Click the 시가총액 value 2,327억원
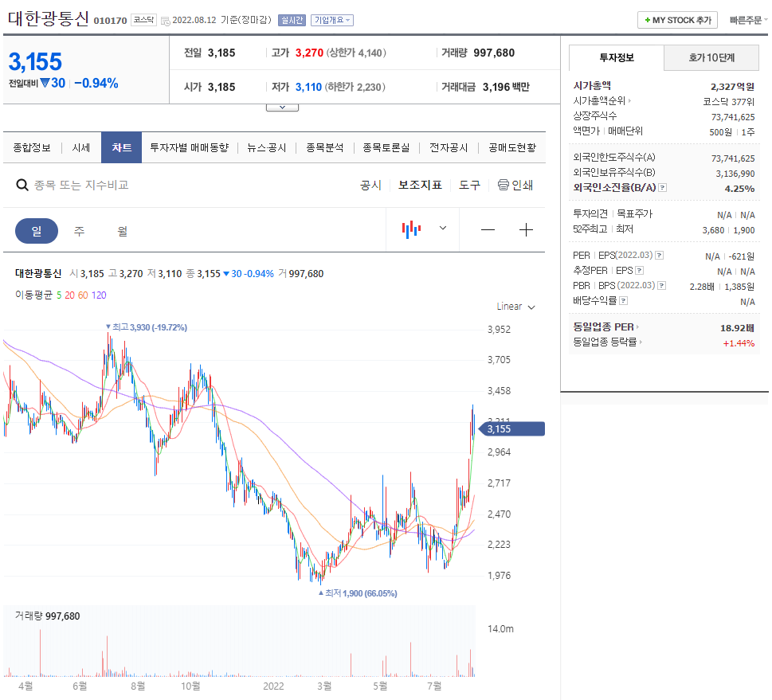The height and width of the screenshot is (700, 772). [732, 87]
